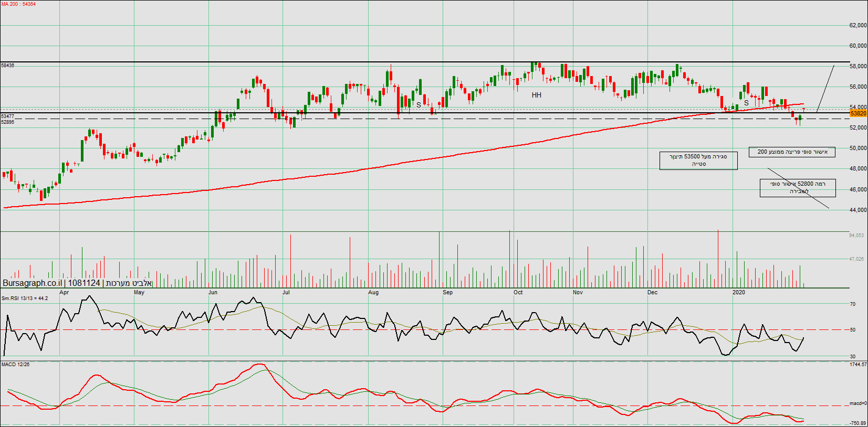Select the macd=0 zero line label
Image resolution: width=868 pixels, height=427 pixels.
(858, 403)
